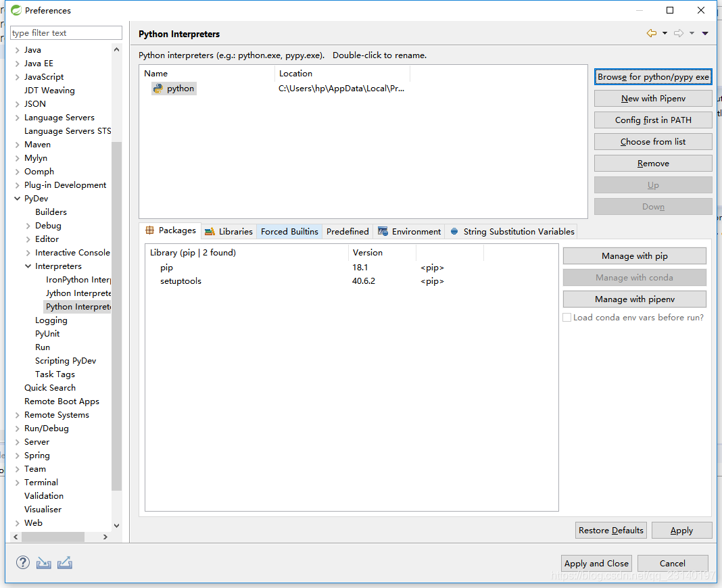The width and height of the screenshot is (722, 588).
Task: Click the Packages tab grid icon
Action: (149, 230)
